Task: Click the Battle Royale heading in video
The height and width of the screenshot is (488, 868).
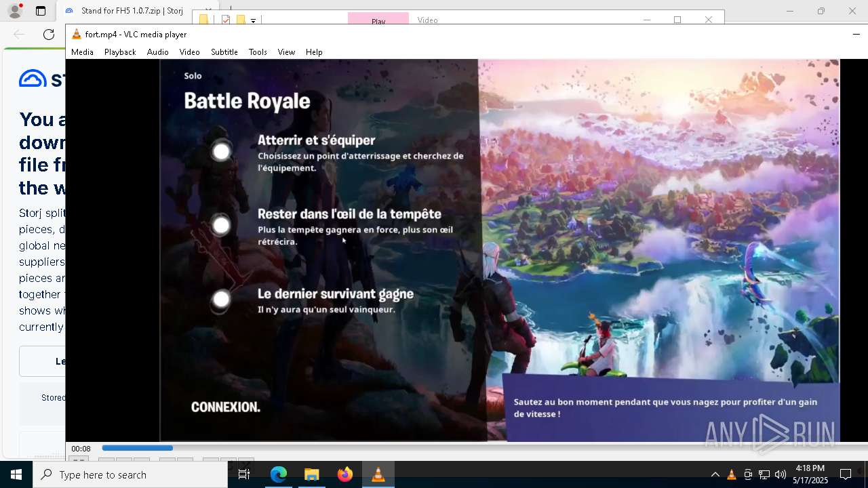Action: pos(247,101)
